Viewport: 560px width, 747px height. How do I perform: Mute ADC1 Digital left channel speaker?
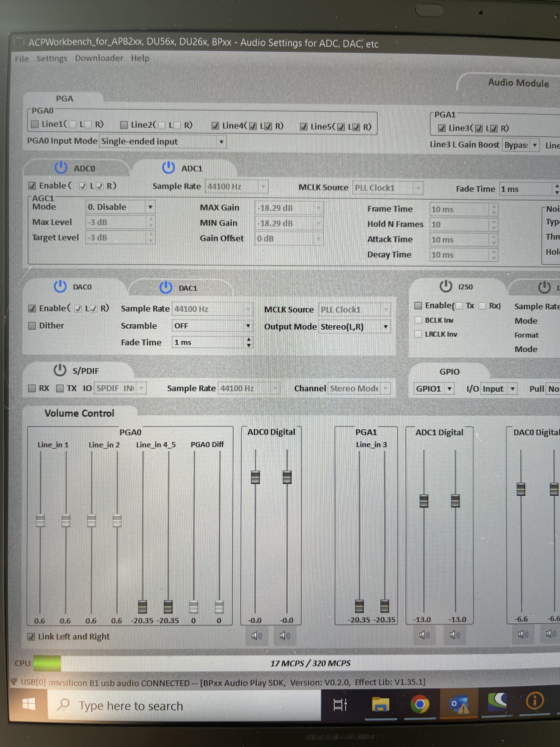(424, 635)
